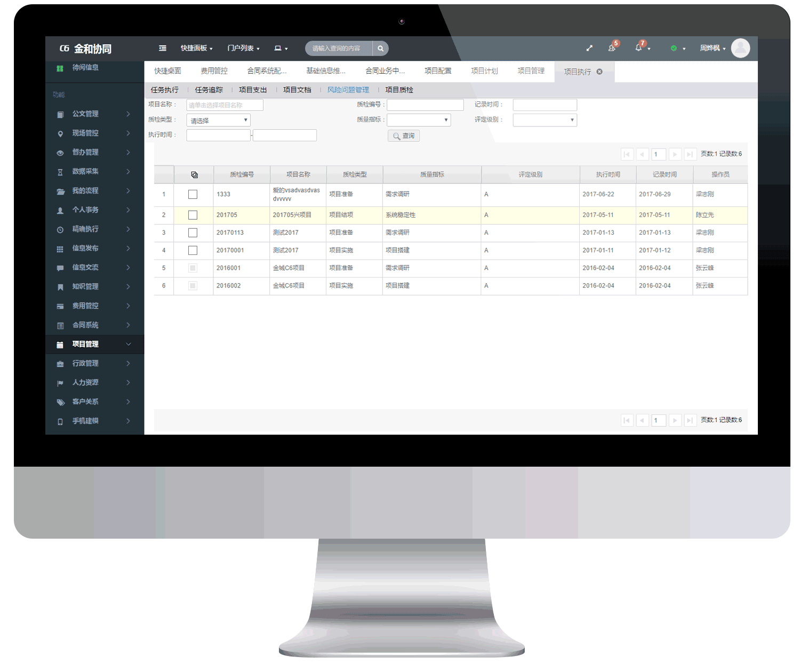Click the 查询 search button

click(404, 136)
